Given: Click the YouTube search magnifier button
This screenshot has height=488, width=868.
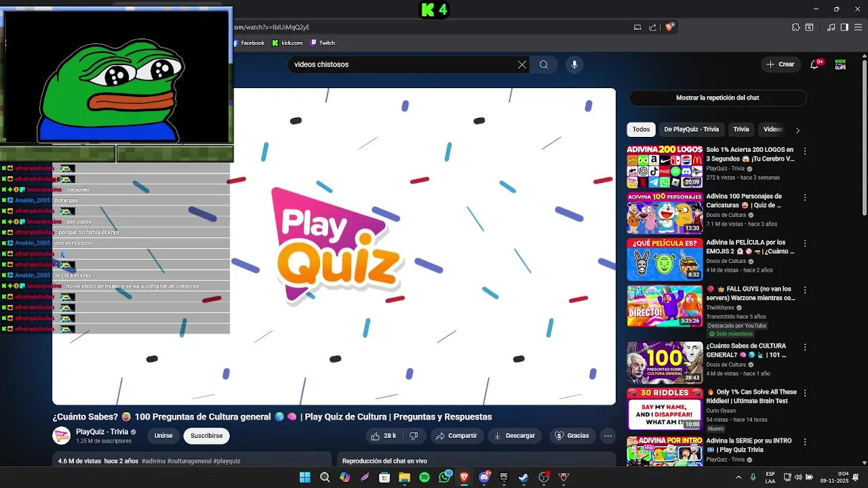Looking at the screenshot, I should (544, 64).
